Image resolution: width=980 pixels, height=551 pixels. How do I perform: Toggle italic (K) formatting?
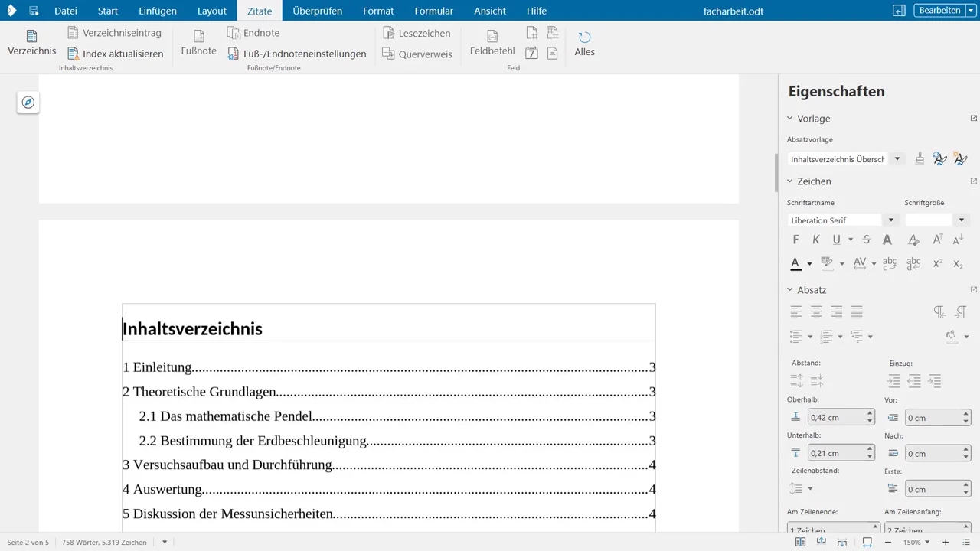click(816, 240)
